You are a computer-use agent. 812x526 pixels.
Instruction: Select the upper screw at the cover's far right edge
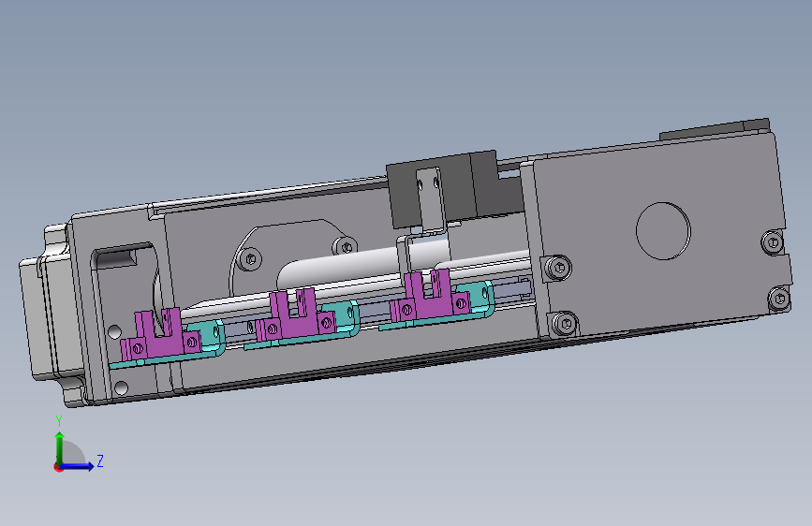773,241
